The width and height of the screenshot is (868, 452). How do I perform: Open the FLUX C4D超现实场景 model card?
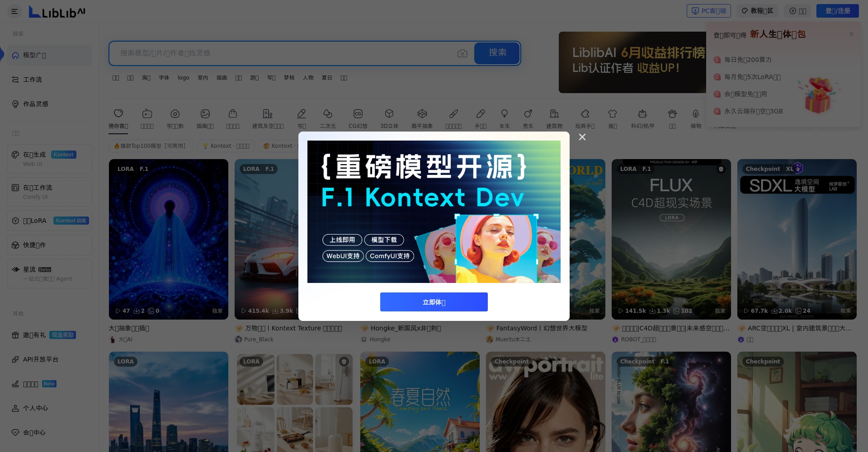pyautogui.click(x=671, y=239)
